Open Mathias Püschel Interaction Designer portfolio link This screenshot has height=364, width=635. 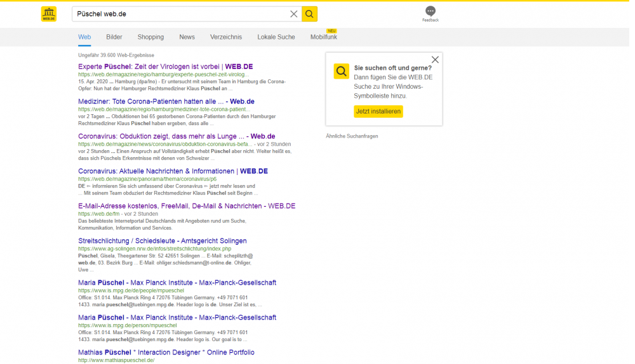[x=166, y=352]
